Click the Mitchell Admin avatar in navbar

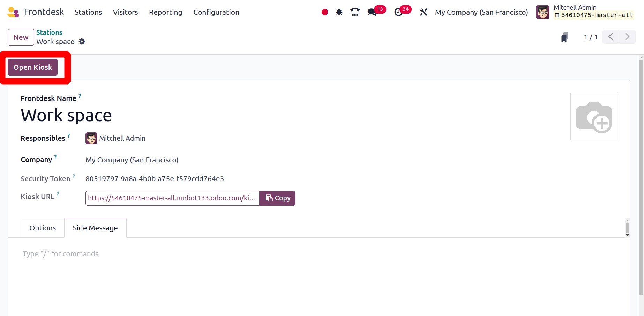pyautogui.click(x=542, y=12)
